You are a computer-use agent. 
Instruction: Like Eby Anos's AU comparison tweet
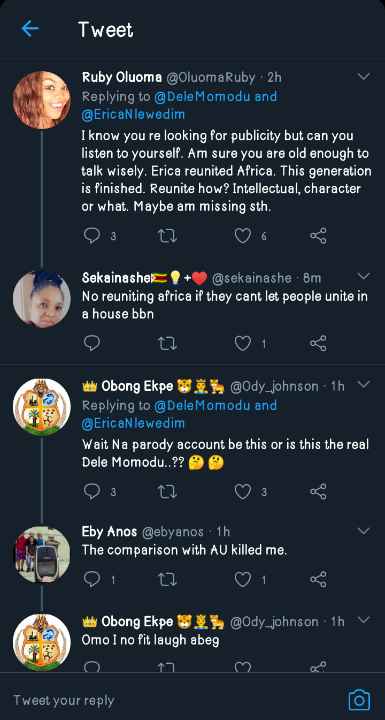click(x=243, y=579)
